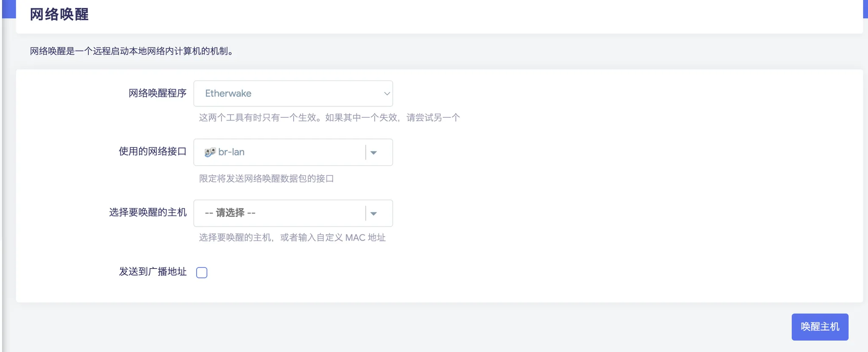Image resolution: width=868 pixels, height=352 pixels.
Task: Click the 限定将发送网络唤醒数据包的接口 hint text
Action: tap(267, 179)
